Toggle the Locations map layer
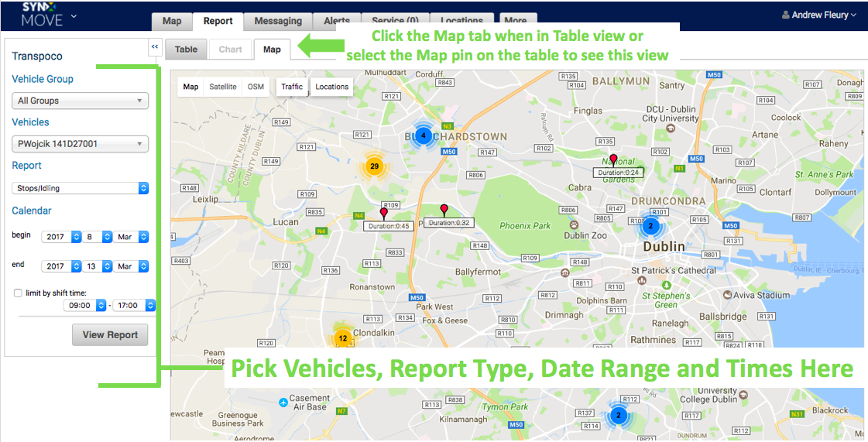The width and height of the screenshot is (868, 442). pyautogui.click(x=331, y=86)
